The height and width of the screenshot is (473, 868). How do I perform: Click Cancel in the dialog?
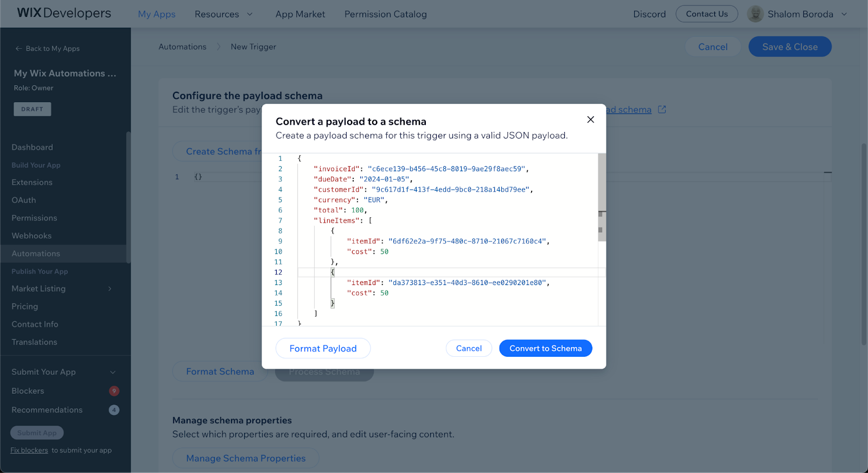click(x=469, y=349)
